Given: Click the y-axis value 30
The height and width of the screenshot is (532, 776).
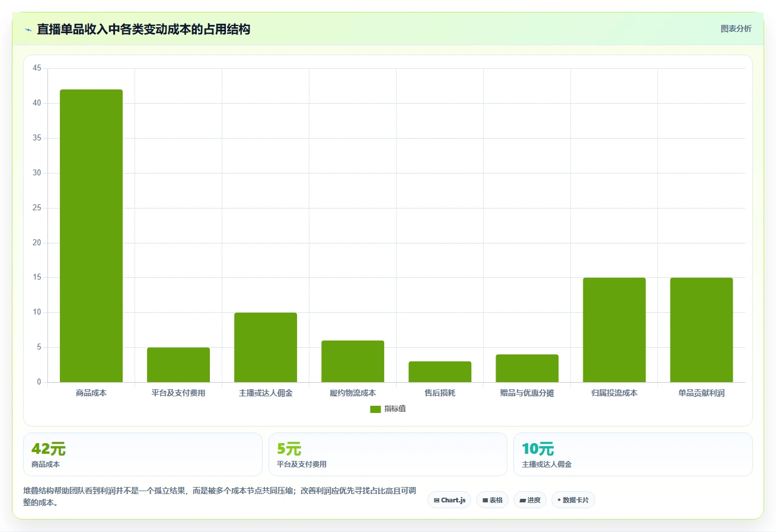Looking at the screenshot, I should click(x=37, y=173).
